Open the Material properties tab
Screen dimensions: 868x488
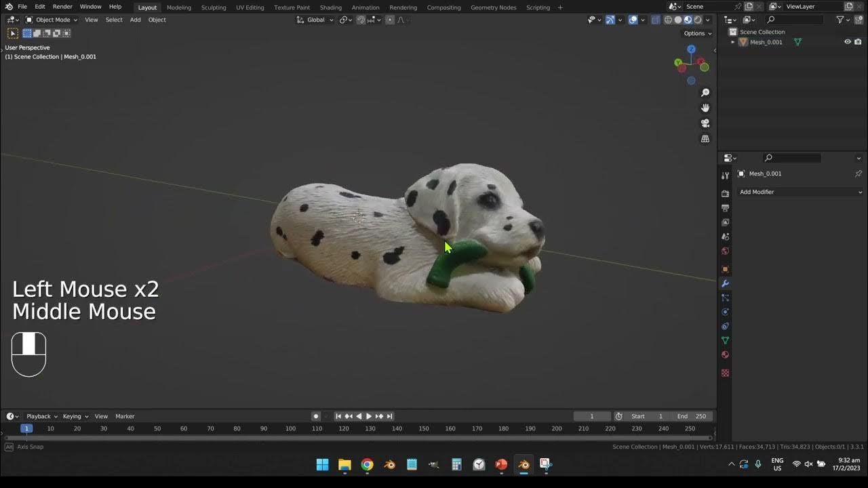[x=725, y=354]
